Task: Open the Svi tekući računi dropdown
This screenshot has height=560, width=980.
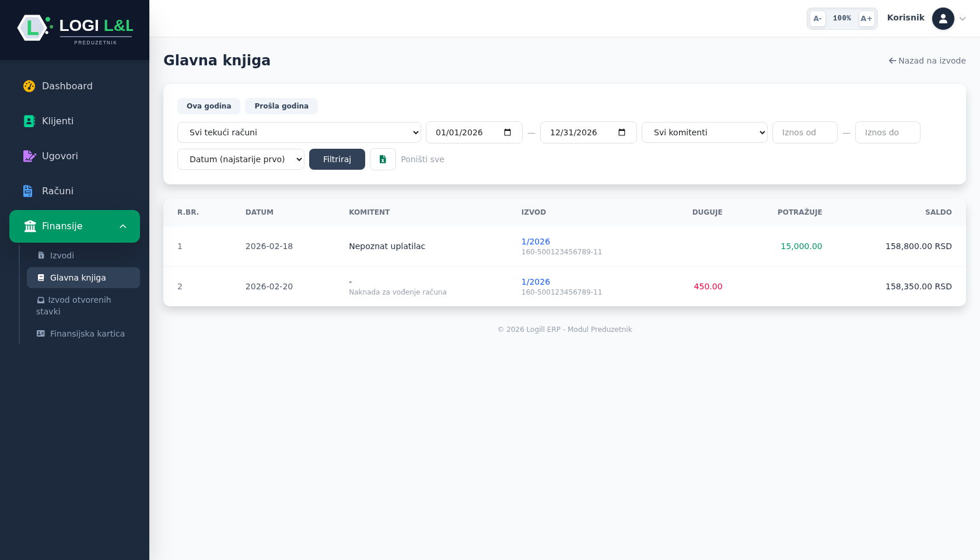Action: pyautogui.click(x=299, y=132)
